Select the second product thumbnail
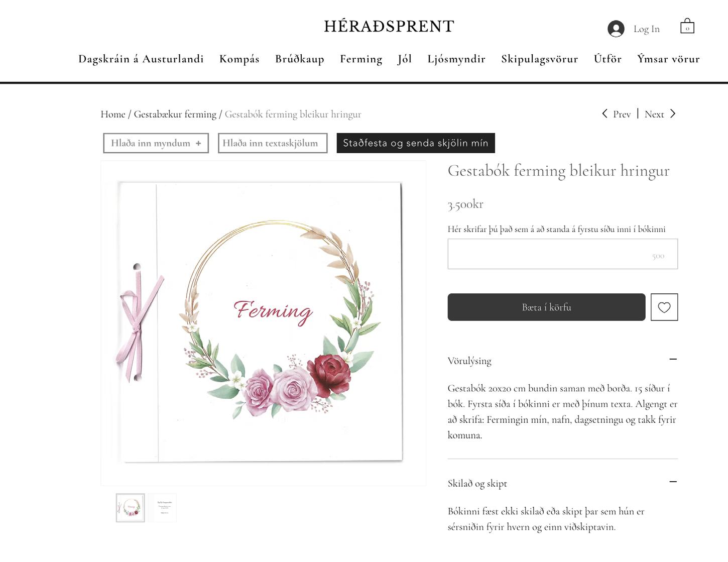 pyautogui.click(x=162, y=508)
